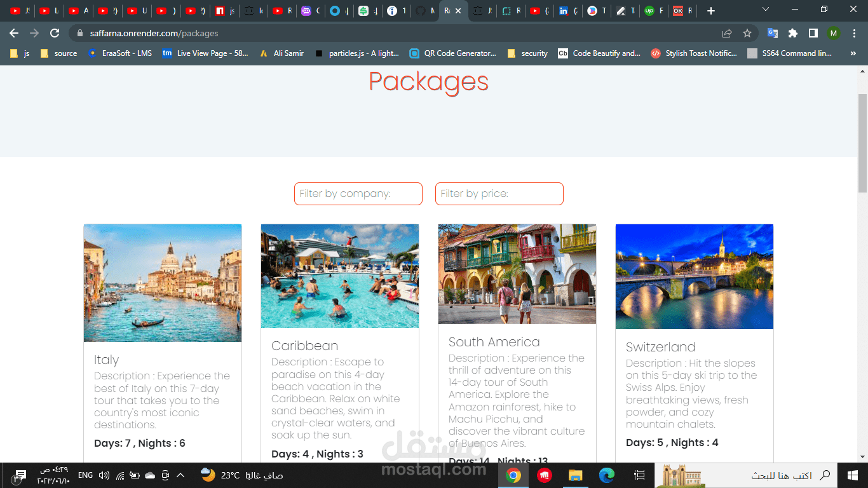Open a new browser tab

coord(711,11)
